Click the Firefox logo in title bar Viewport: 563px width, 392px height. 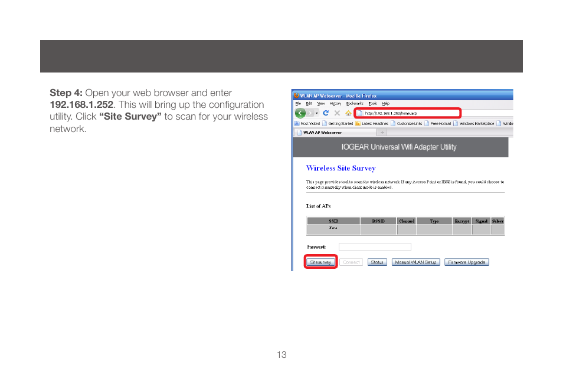[296, 95]
